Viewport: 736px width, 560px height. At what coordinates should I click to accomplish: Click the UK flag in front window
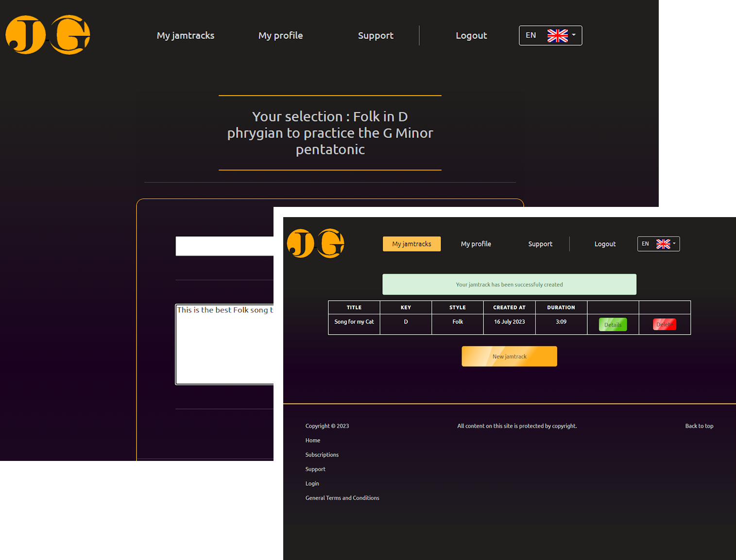pyautogui.click(x=663, y=244)
